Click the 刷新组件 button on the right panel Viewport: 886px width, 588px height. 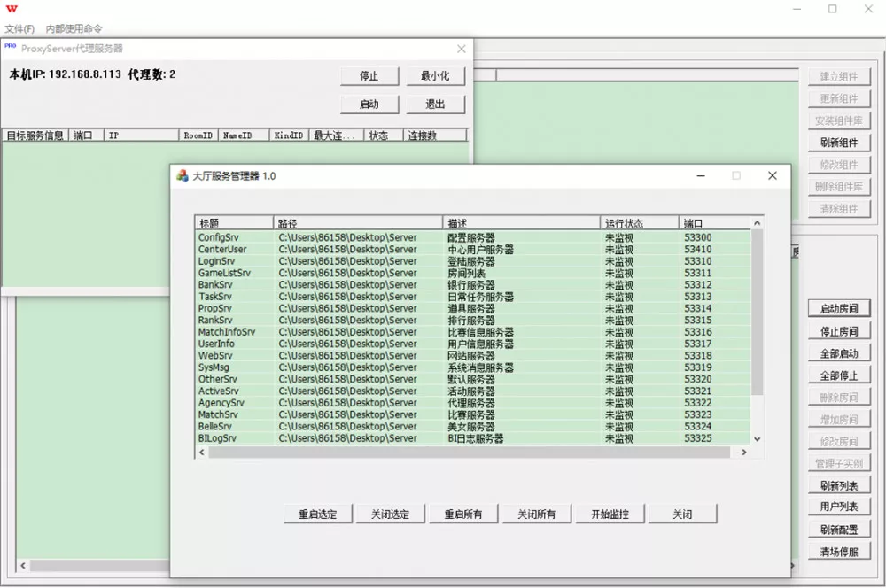(x=839, y=143)
